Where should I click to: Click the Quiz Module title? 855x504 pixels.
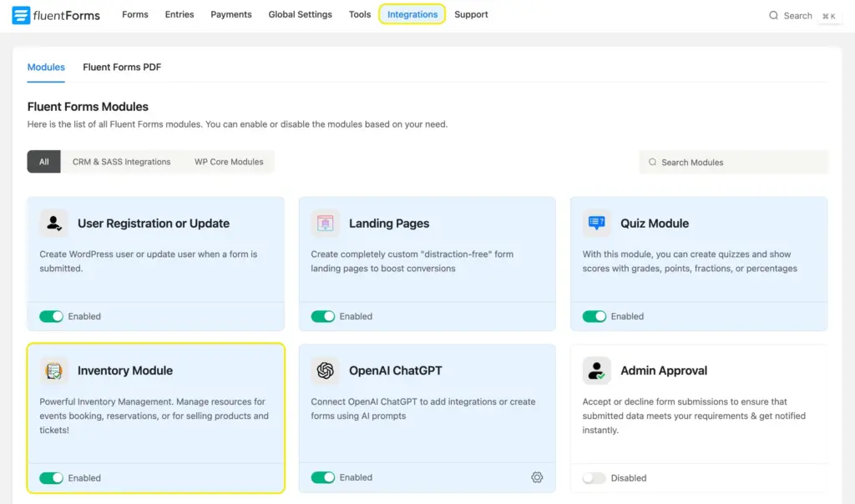(x=655, y=224)
